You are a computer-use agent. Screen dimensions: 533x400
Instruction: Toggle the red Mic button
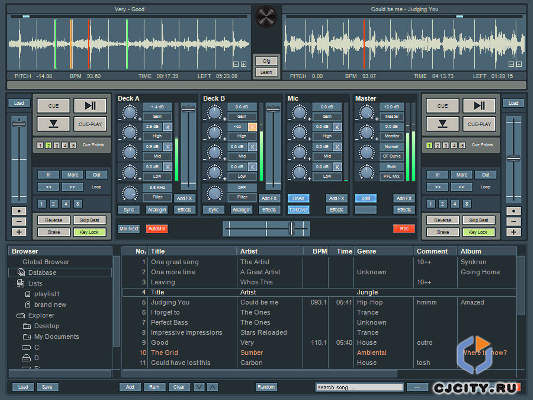(x=404, y=229)
